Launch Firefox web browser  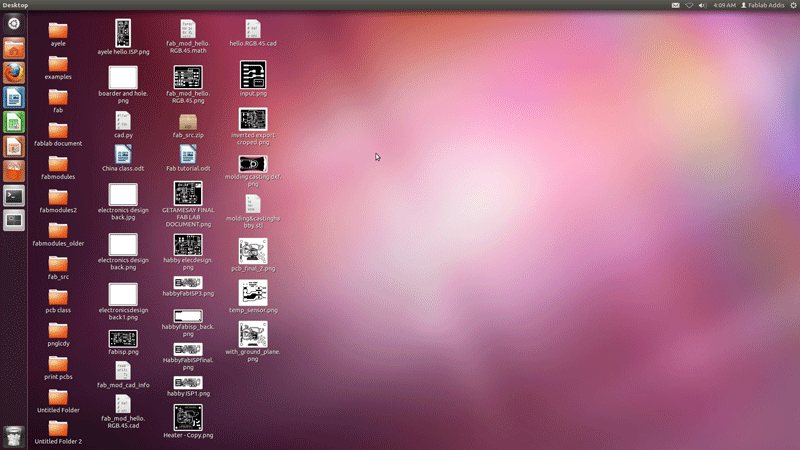(x=14, y=72)
